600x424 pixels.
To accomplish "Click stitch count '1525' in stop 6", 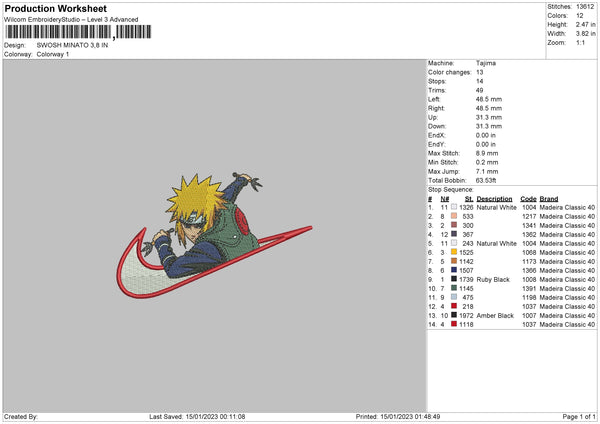I will click(x=466, y=253).
